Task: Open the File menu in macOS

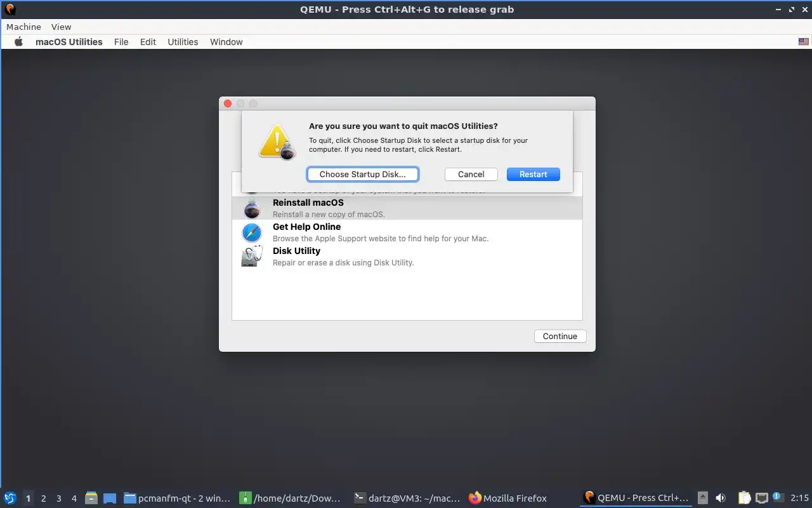Action: [121, 42]
